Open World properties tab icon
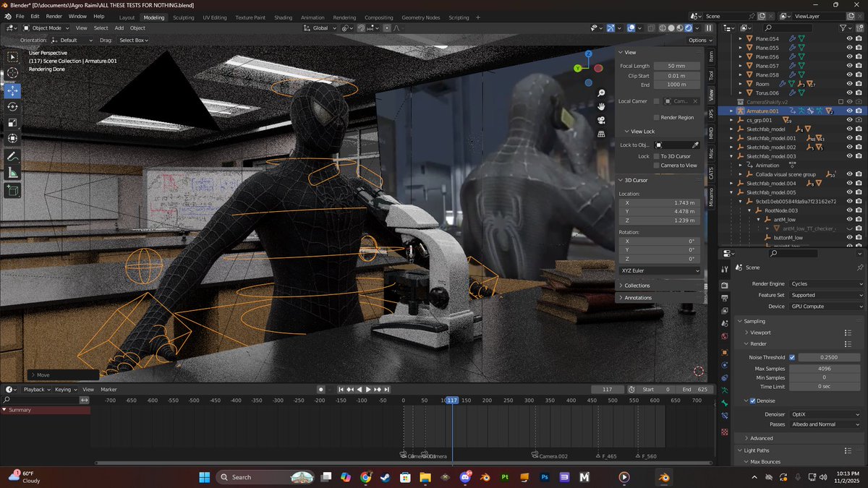 [x=725, y=336]
